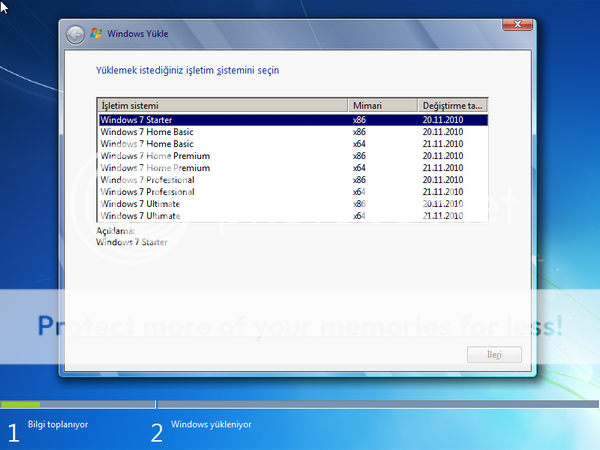Click date 20.11.2010 of Home Premium x86
The height and width of the screenshot is (450, 600).
[x=443, y=156]
